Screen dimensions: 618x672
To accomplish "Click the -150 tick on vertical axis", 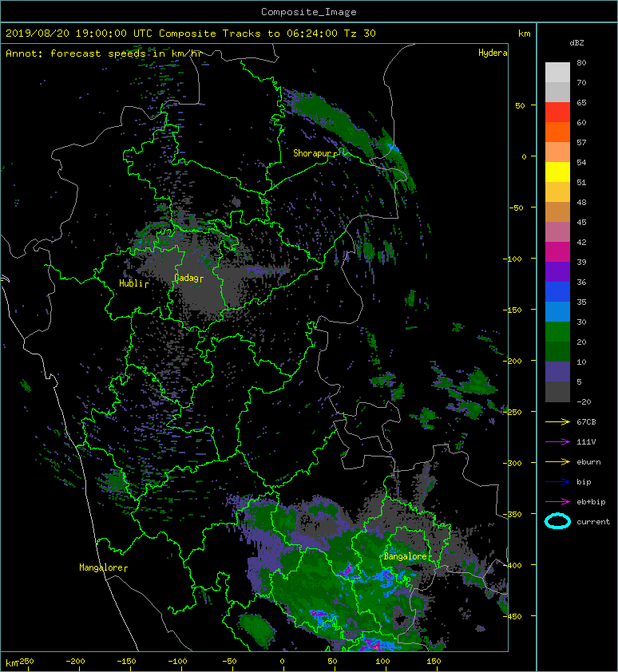I will [513, 310].
